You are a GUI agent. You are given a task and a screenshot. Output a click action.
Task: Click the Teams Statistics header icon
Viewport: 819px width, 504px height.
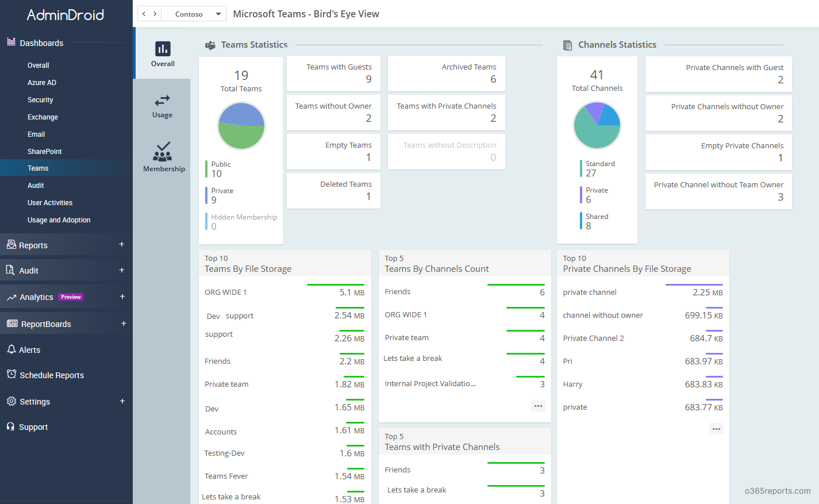(209, 44)
